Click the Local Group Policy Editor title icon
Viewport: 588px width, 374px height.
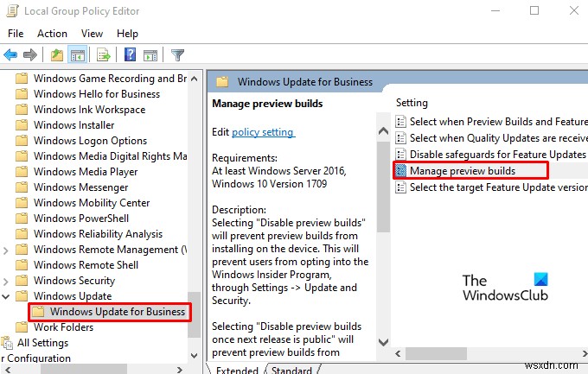coord(12,11)
